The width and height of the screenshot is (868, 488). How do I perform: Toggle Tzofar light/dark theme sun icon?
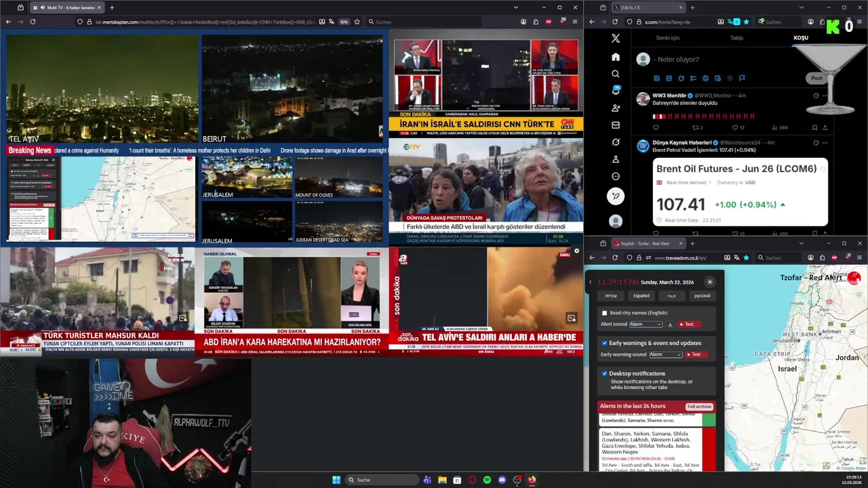(x=710, y=282)
